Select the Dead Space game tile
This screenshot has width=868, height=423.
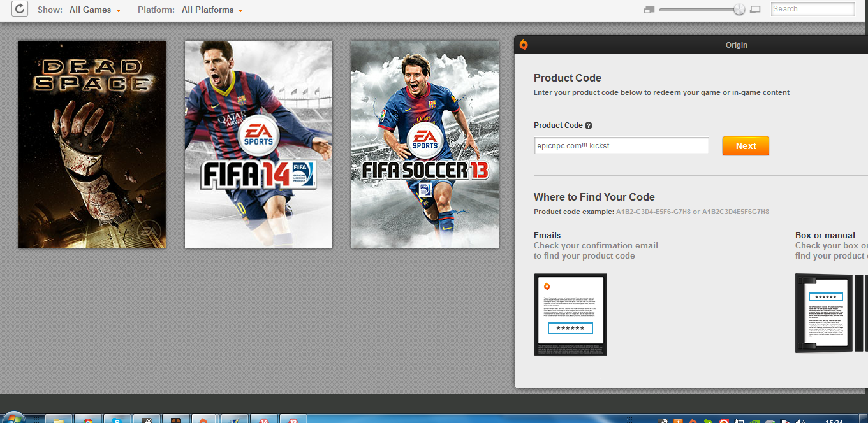(92, 145)
